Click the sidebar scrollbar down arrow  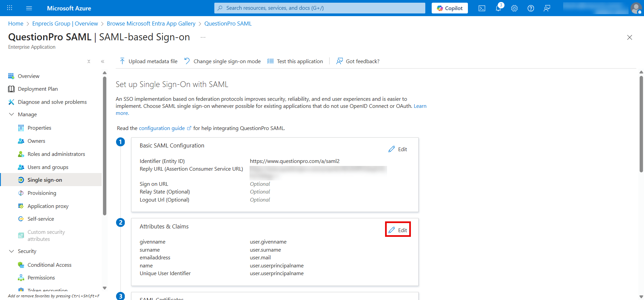tap(105, 288)
